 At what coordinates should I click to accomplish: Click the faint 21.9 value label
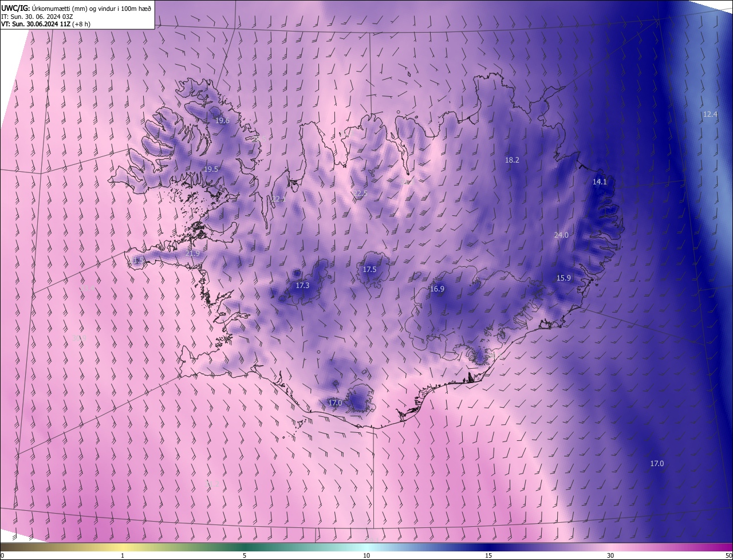[193, 254]
